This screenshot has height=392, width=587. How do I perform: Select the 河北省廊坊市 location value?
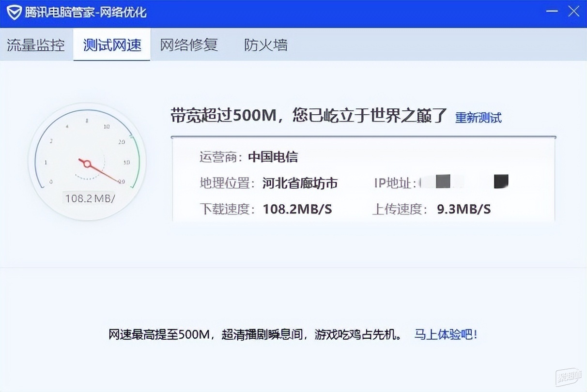click(x=300, y=183)
